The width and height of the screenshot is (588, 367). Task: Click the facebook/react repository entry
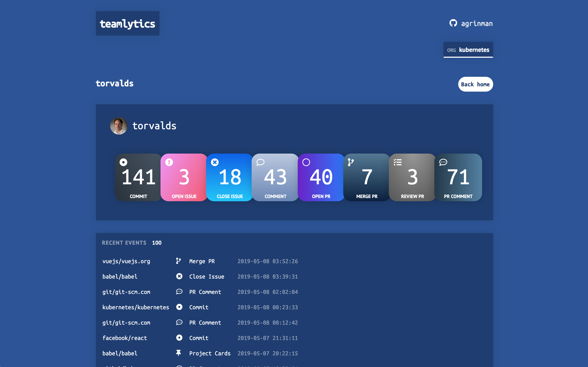tap(124, 338)
